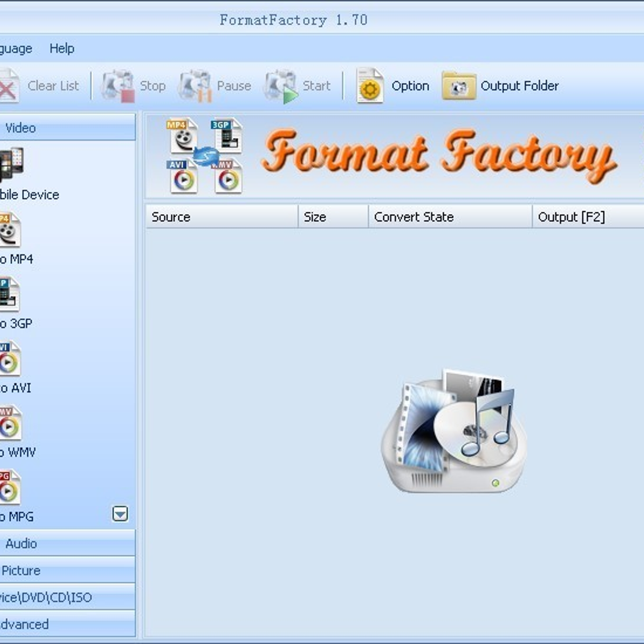This screenshot has width=644, height=644.
Task: Open the Output Folder icon
Action: [459, 86]
